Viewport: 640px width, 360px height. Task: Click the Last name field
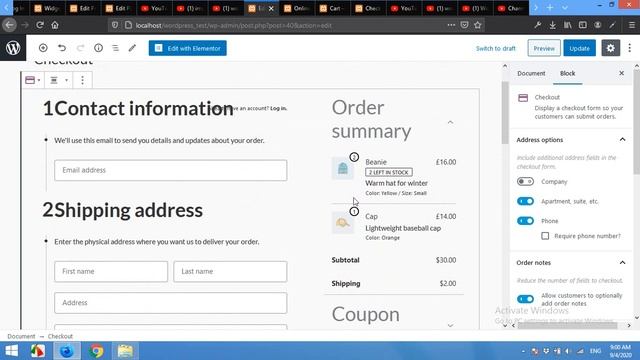[230, 271]
